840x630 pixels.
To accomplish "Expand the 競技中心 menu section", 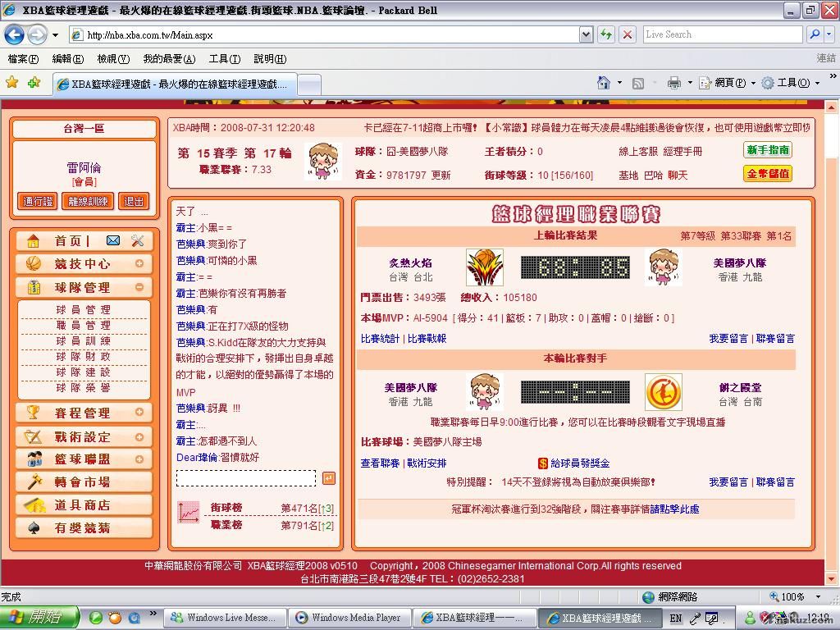I will point(139,264).
